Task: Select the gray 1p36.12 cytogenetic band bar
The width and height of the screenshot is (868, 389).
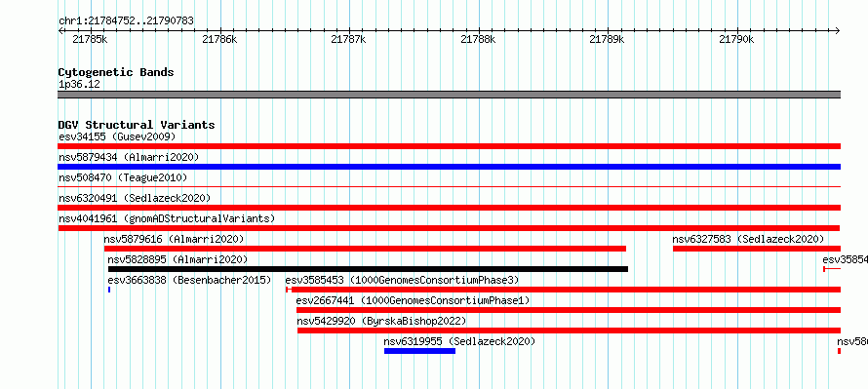Action: coord(450,95)
